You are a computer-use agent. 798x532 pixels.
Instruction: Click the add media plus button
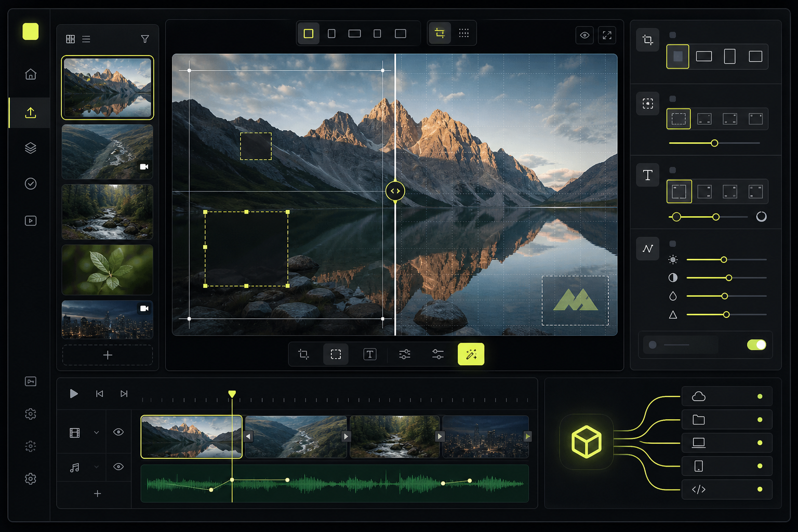(x=108, y=355)
